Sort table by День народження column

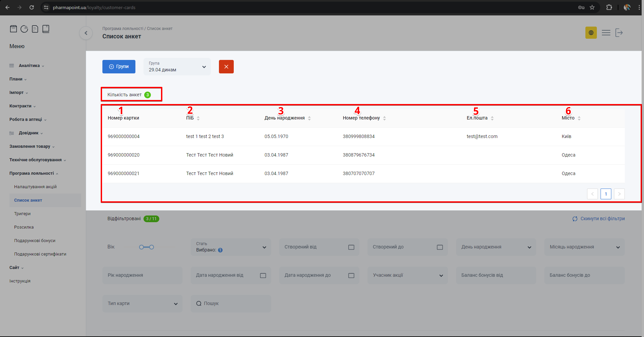[309, 118]
